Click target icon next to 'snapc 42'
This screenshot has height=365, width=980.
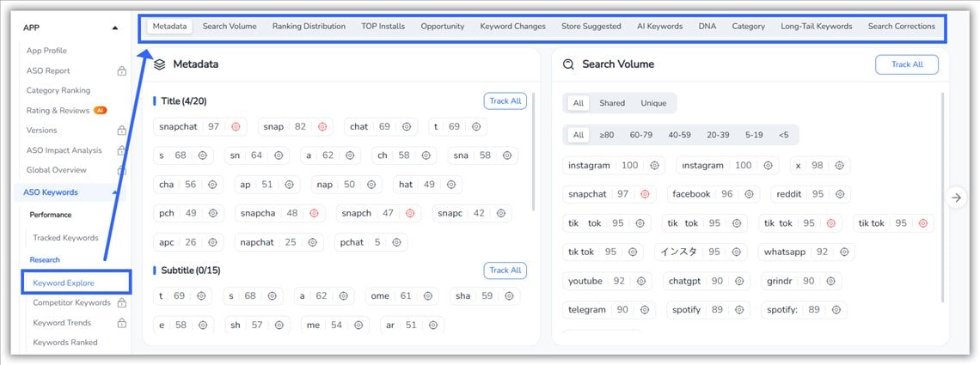500,213
